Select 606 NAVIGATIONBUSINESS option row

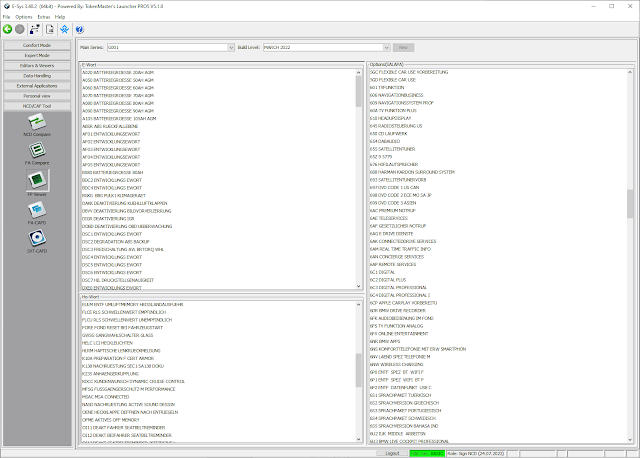pos(498,95)
